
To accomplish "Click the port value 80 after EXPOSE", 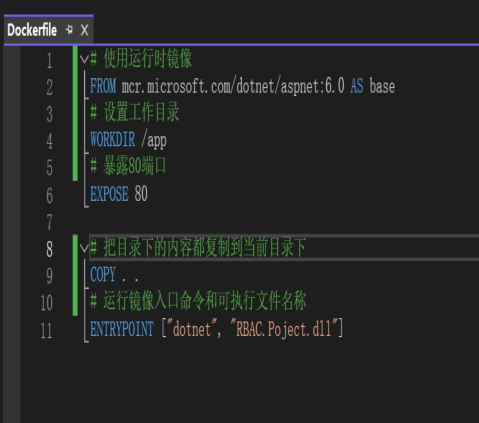I will (141, 194).
